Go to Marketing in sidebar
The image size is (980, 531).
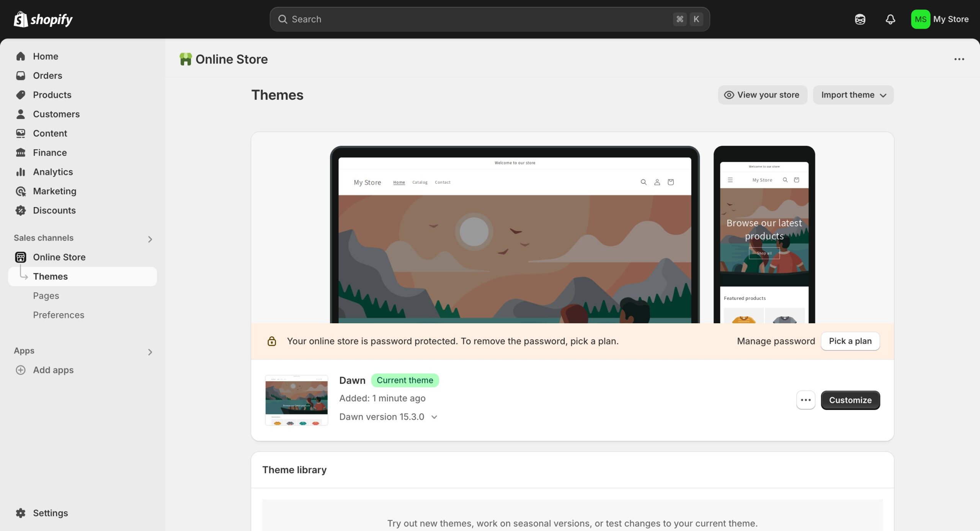coord(54,191)
